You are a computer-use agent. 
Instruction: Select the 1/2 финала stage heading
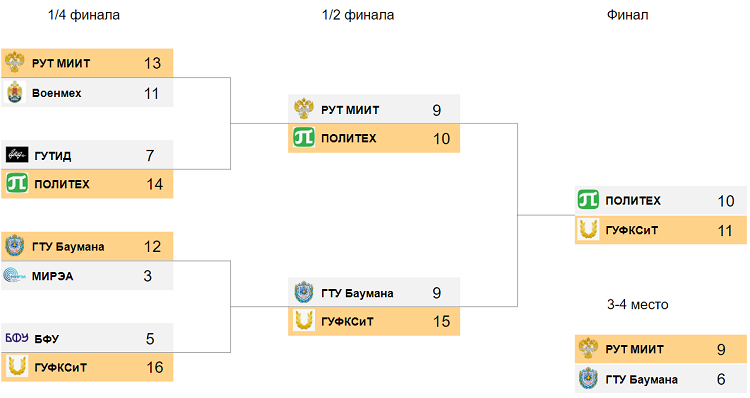click(358, 15)
